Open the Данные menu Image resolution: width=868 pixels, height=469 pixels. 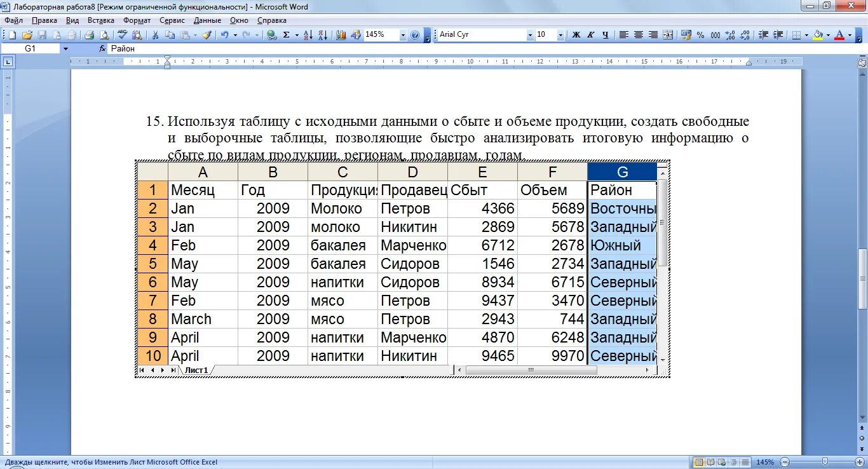[208, 20]
